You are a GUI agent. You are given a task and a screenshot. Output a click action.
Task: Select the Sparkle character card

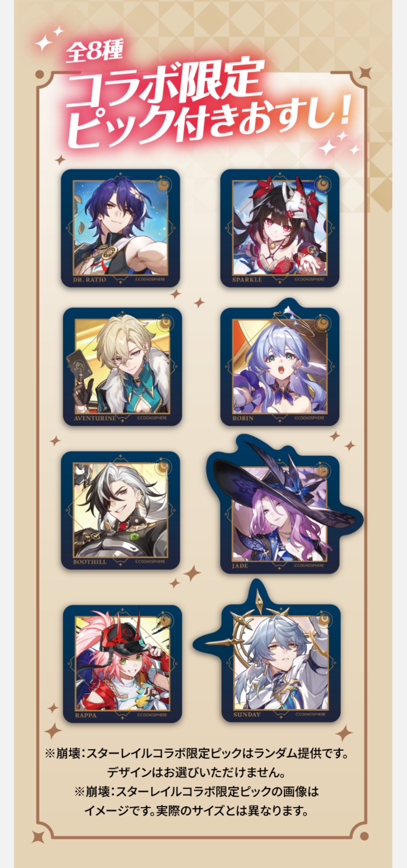coord(280,228)
